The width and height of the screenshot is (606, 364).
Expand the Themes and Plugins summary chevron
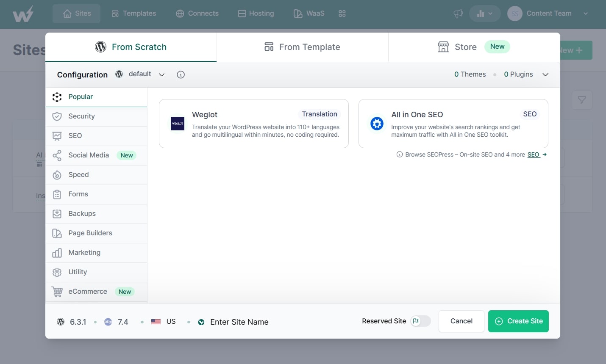[545, 74]
